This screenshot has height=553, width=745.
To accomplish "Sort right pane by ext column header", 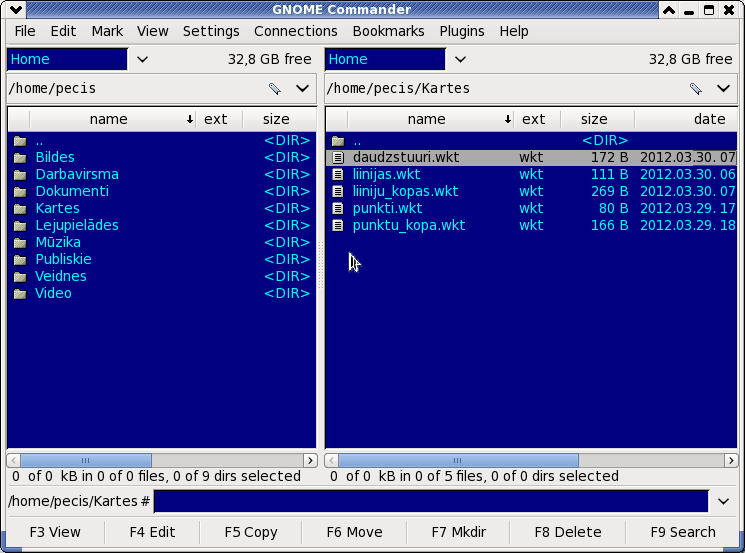I will coord(537,119).
